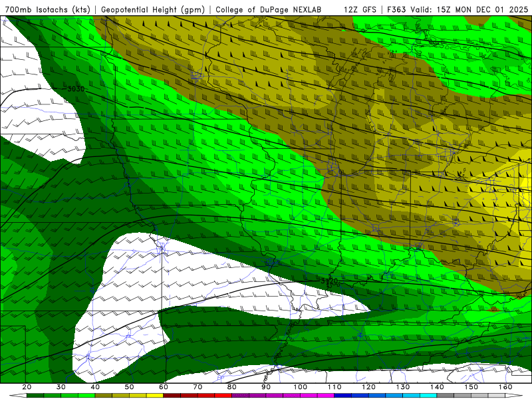Click the 3030 height contour label
The image size is (532, 399).
click(76, 89)
